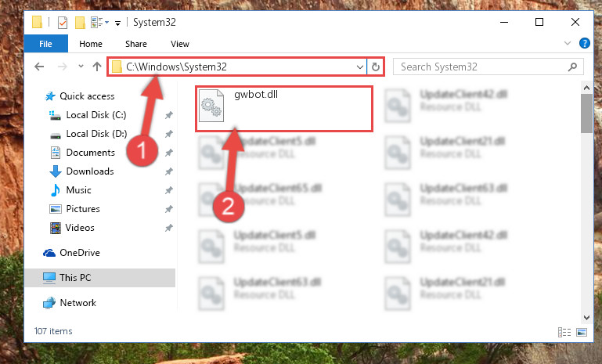This screenshot has width=602, height=364.
Task: Click the Properties quick access toolbar icon
Action: point(63,23)
